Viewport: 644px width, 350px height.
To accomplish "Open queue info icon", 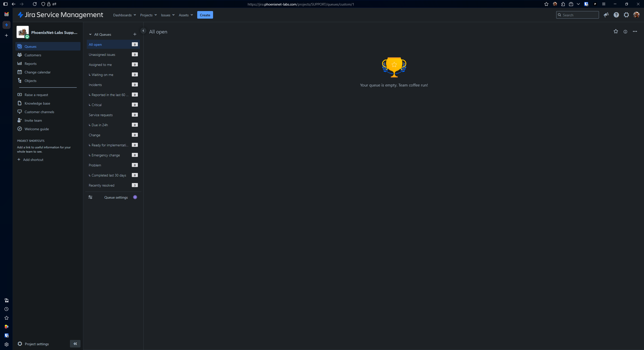I will point(625,32).
